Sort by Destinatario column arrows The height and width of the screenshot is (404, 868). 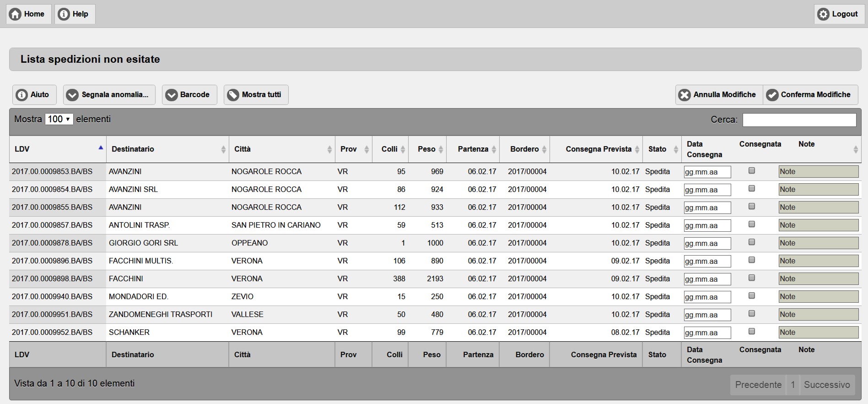(223, 149)
